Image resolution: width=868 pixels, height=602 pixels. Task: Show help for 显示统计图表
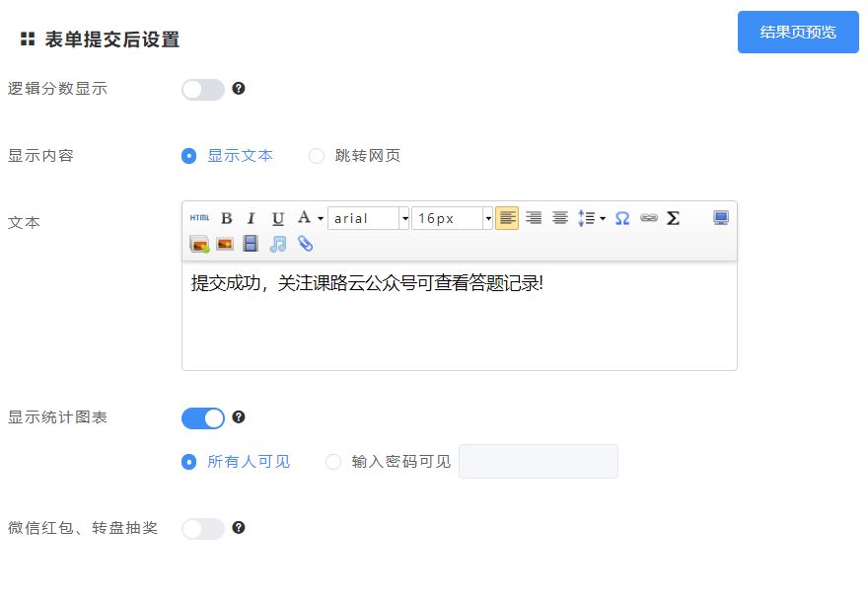tap(239, 417)
